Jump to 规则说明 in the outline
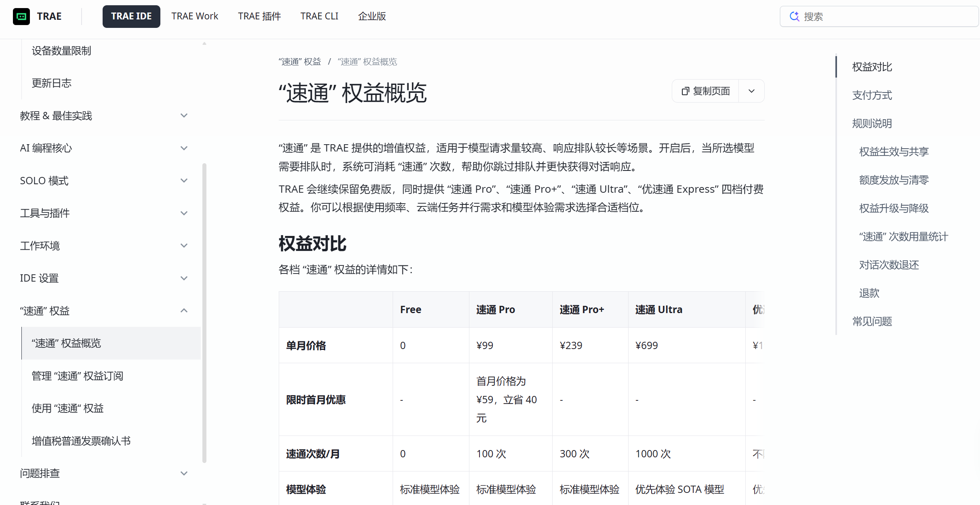Viewport: 980px width, 505px height. 872,124
